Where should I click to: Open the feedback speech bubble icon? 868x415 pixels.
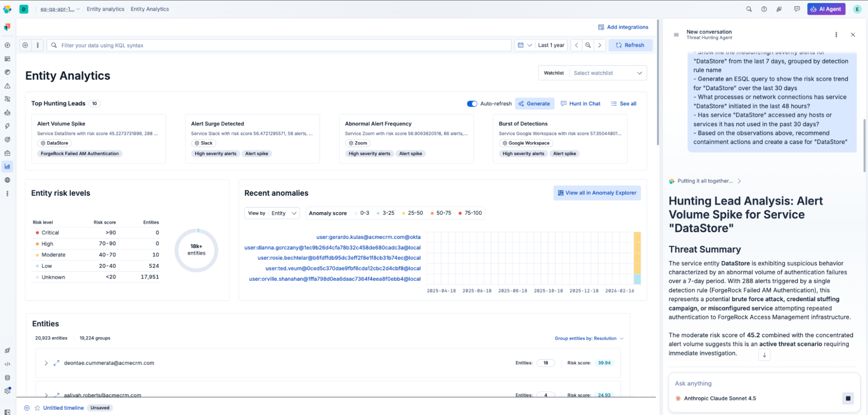click(x=797, y=9)
